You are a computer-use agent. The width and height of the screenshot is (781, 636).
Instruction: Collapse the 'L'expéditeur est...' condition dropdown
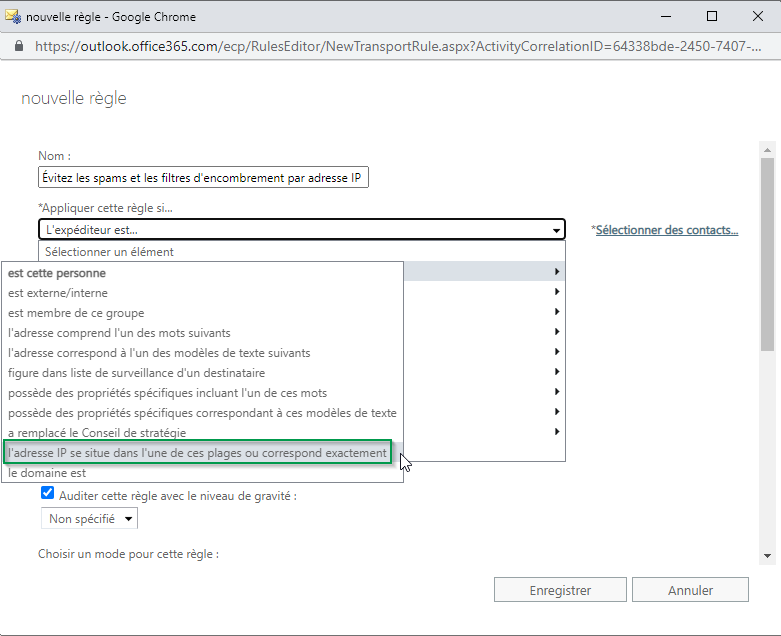pos(556,231)
